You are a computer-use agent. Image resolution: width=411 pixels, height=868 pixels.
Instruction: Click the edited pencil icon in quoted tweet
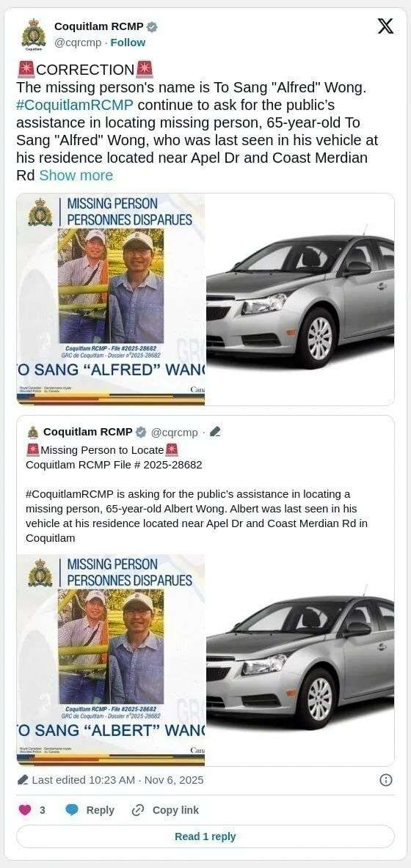(216, 432)
